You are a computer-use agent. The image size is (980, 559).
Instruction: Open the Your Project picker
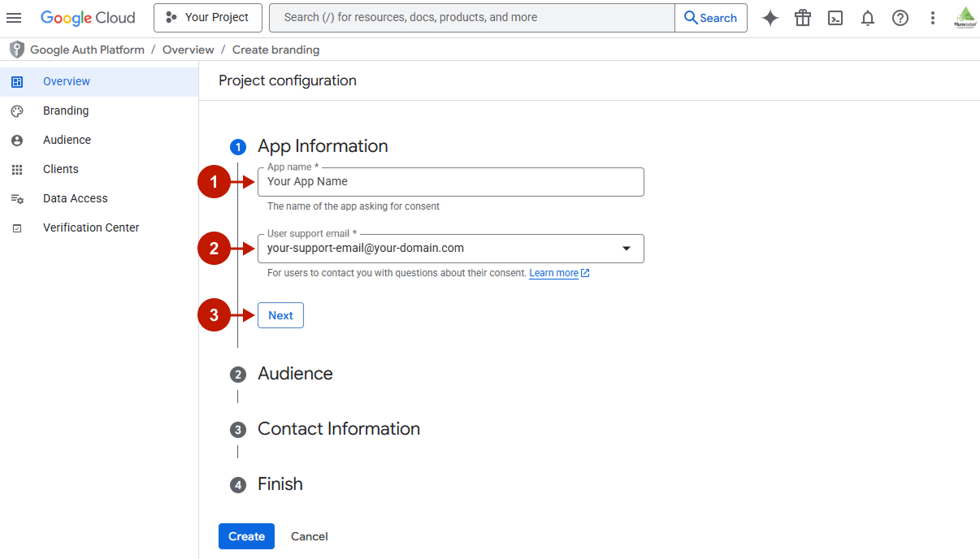[207, 17]
